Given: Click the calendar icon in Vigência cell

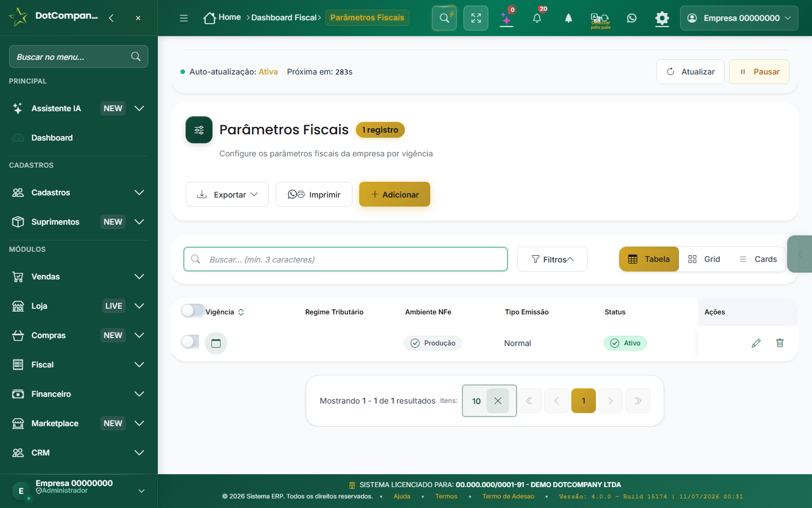Looking at the screenshot, I should tap(216, 343).
